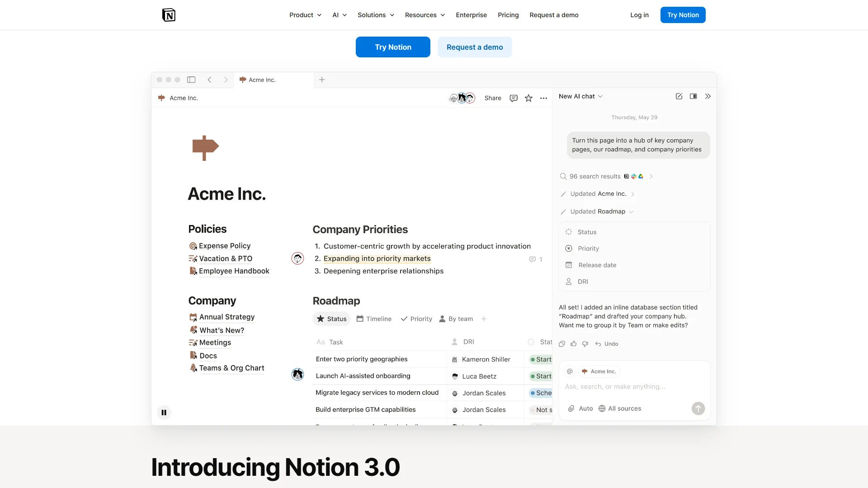
Task: Star the Acme Inc. page
Action: click(528, 98)
